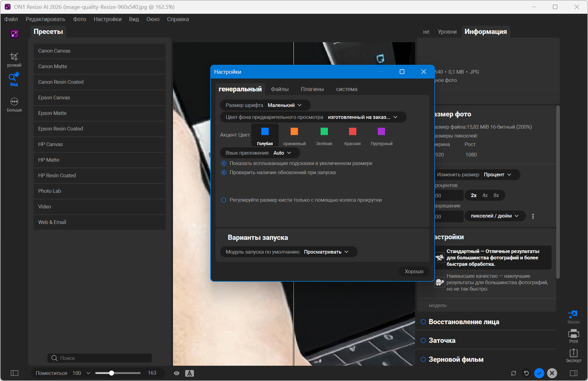Open the пикселей / дюйм units dropdown
Viewport: 588px width, 381px height.
pyautogui.click(x=495, y=216)
